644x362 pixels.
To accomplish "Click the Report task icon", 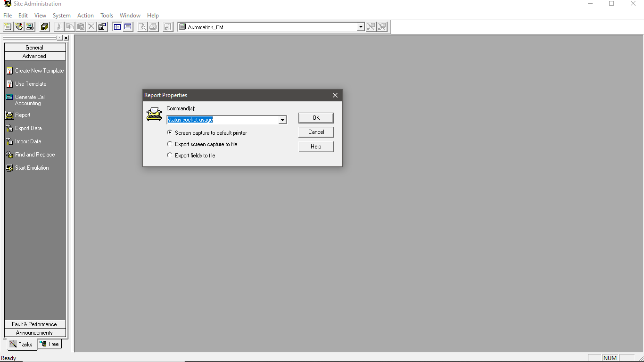I will 9,115.
